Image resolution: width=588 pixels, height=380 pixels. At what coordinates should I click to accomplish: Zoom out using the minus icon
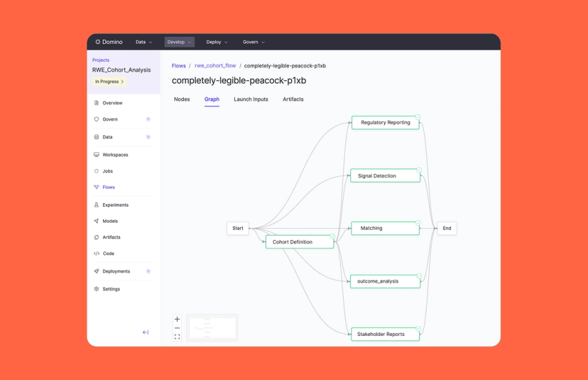[x=177, y=328]
